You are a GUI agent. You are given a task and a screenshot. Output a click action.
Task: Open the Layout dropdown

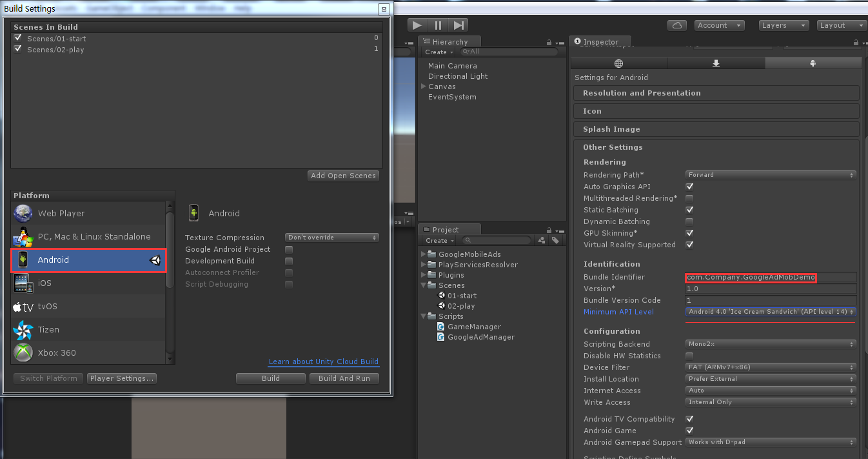pyautogui.click(x=842, y=25)
